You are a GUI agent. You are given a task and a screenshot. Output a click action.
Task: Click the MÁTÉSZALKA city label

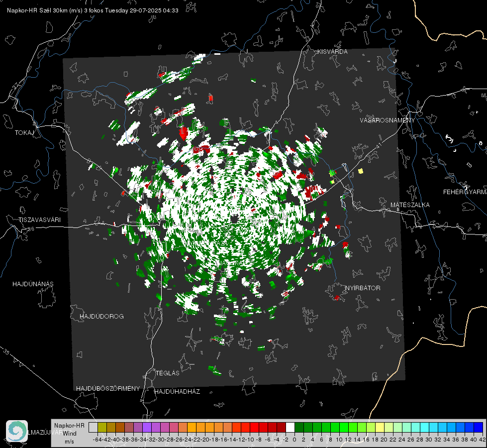410,205
